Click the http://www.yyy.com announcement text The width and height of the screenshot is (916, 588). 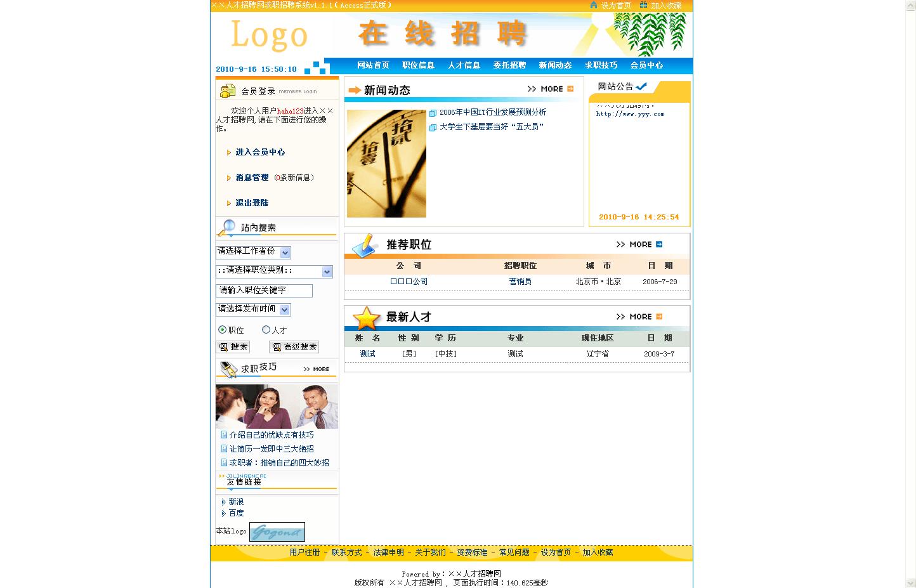(630, 114)
